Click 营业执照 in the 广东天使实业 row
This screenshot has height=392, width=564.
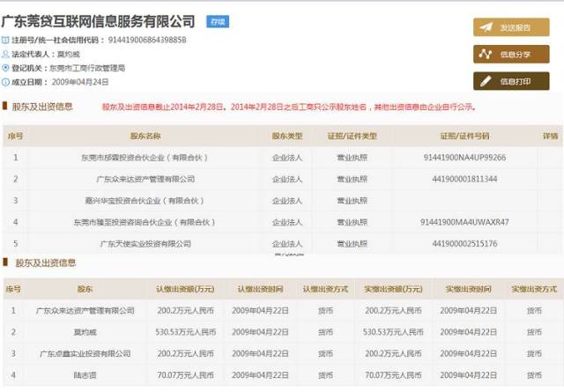352,244
